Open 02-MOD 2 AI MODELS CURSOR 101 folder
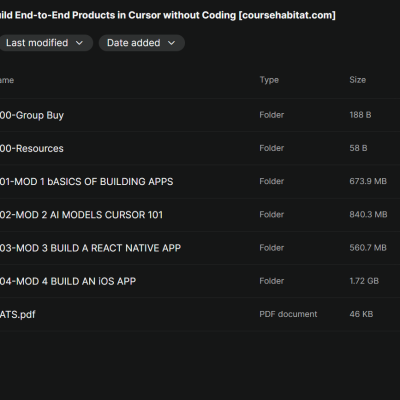Viewport: 400px width, 400px height. coord(81,215)
